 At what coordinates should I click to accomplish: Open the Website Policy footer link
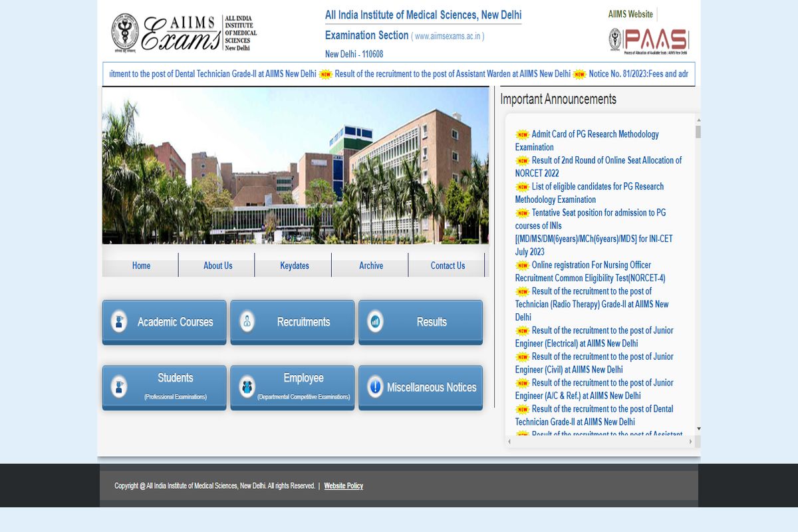point(343,486)
